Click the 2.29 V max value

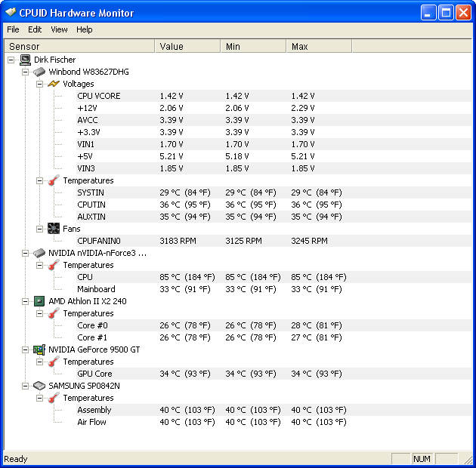(303, 108)
